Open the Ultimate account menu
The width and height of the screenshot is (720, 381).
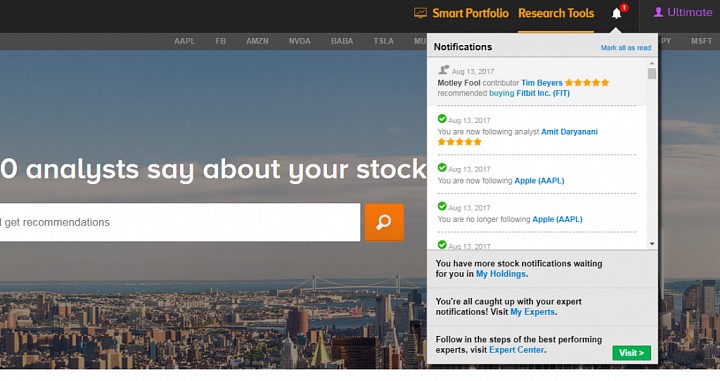[x=689, y=12]
